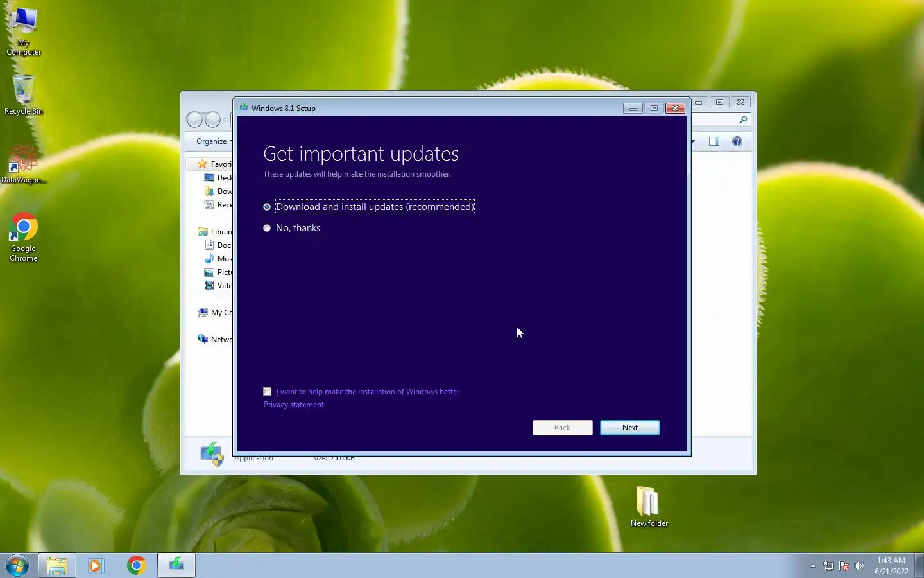This screenshot has height=578, width=924.
Task: Minimize the Windows 8.1 Setup window
Action: click(x=633, y=108)
